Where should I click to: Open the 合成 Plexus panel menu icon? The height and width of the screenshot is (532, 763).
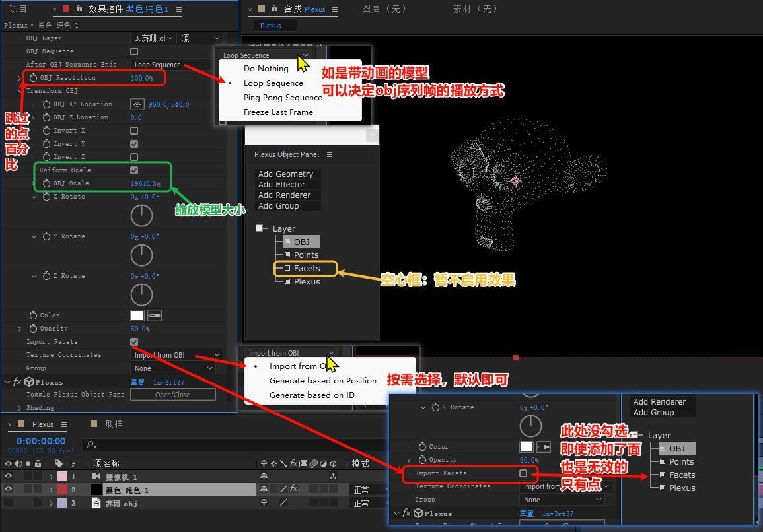335,9
